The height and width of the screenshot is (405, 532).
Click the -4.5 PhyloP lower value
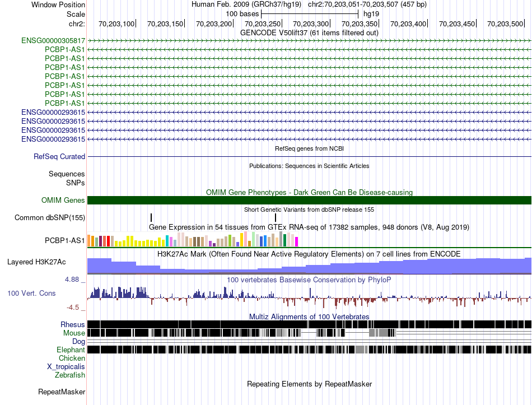click(73, 308)
